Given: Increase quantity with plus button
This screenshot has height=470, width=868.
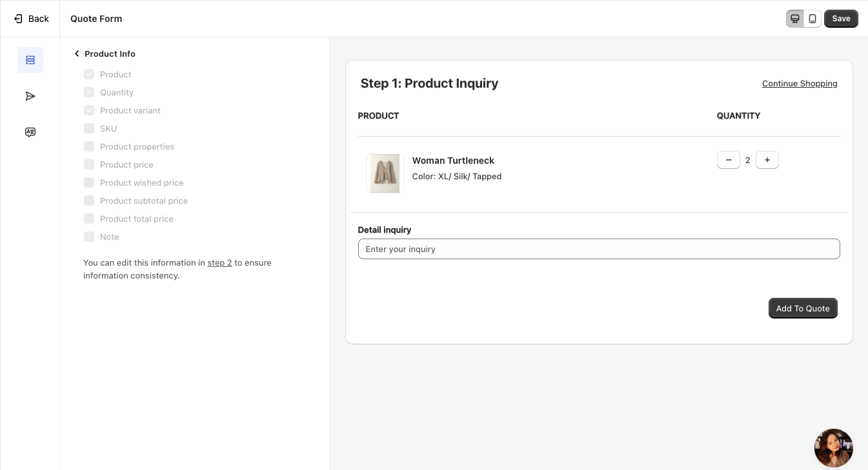Looking at the screenshot, I should [767, 160].
